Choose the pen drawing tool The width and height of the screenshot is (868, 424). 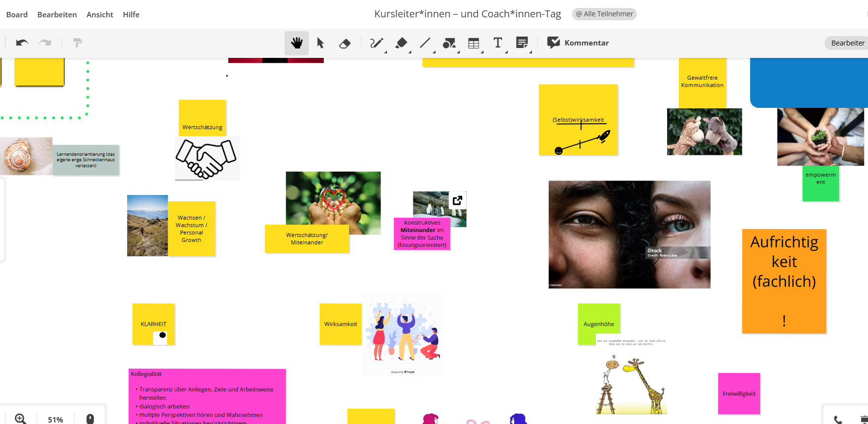[x=376, y=43]
